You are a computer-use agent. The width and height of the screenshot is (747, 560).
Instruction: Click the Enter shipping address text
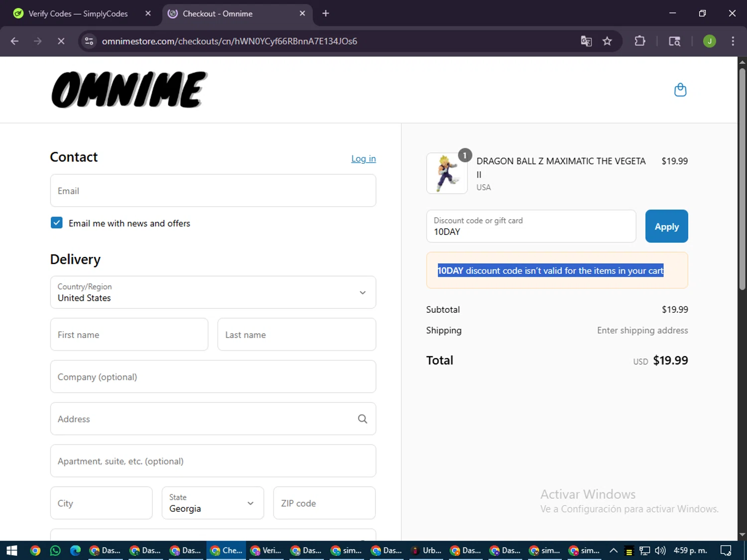(642, 331)
